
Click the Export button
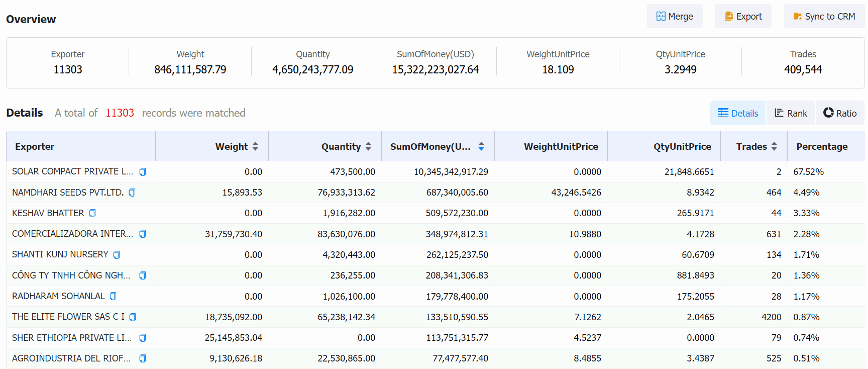(x=743, y=17)
